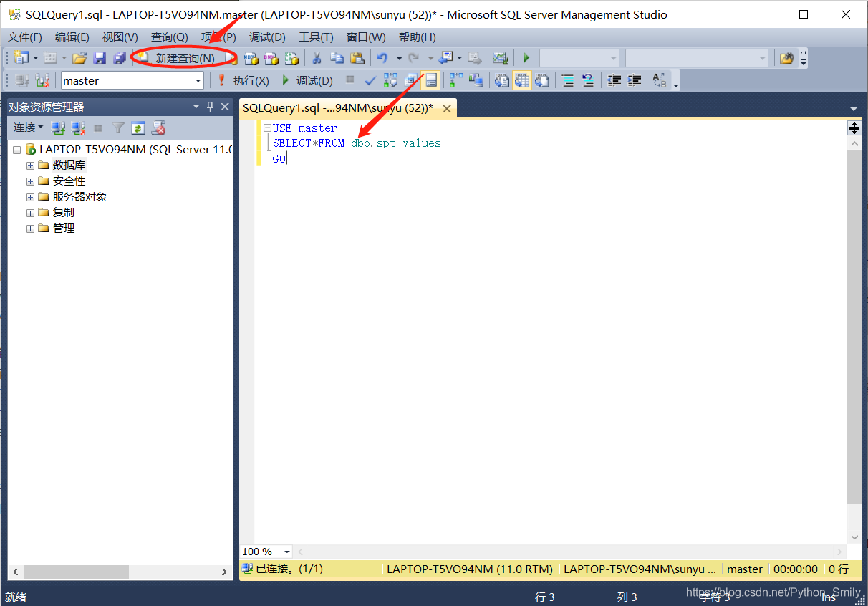The width and height of the screenshot is (868, 606).
Task: Click the Paste clipboard icon
Action: coord(357,58)
